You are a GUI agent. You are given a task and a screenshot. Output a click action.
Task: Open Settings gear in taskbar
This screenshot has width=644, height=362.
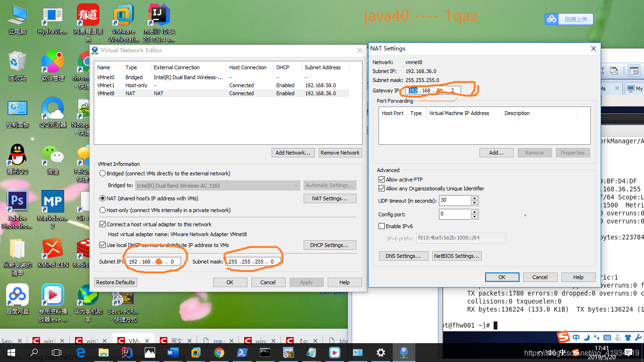point(380,352)
